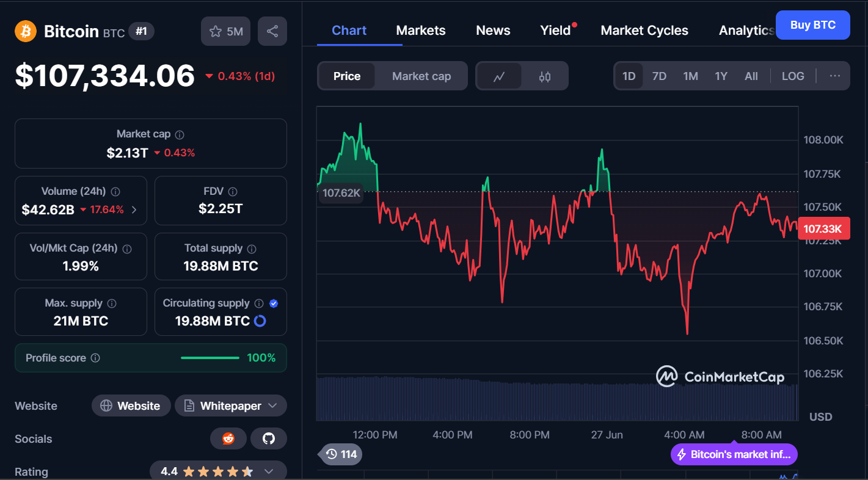This screenshot has width=868, height=480.
Task: Click the orange Bitcoin logo icon
Action: click(x=26, y=31)
